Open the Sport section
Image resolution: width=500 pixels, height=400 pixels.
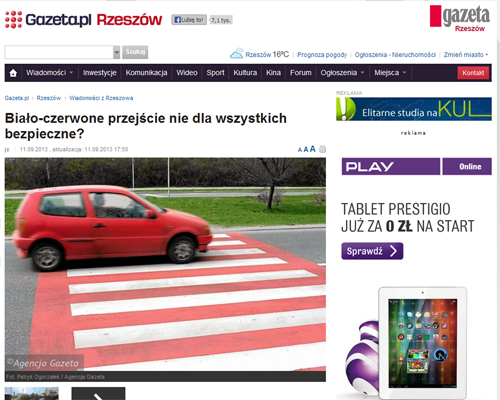point(215,73)
